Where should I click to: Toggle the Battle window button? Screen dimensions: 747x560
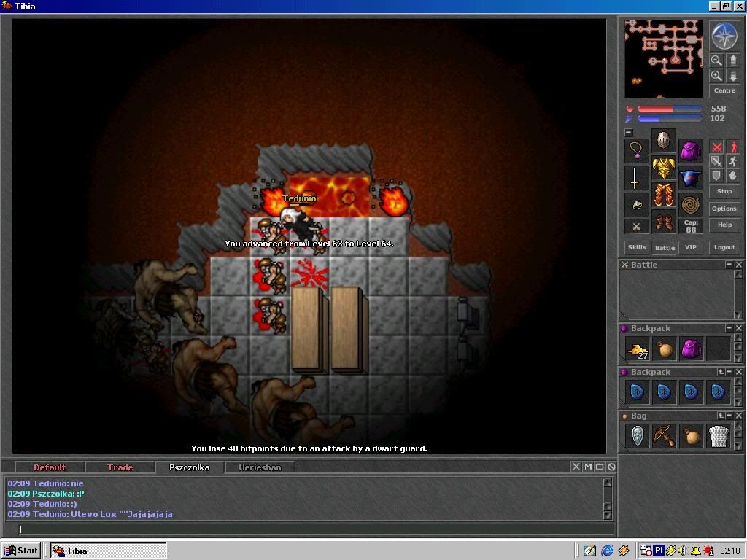[x=665, y=248]
